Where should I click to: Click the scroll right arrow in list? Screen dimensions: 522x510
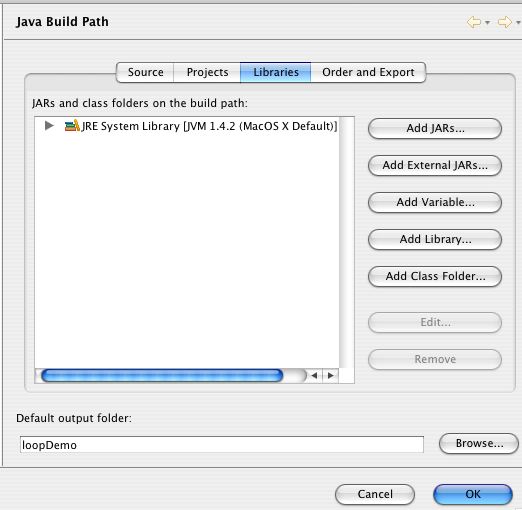click(x=330, y=376)
